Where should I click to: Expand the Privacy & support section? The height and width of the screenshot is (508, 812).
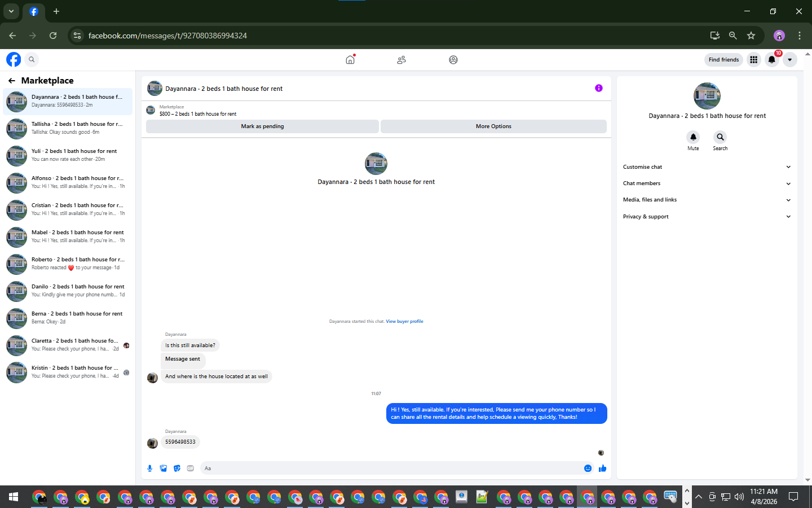pos(707,217)
